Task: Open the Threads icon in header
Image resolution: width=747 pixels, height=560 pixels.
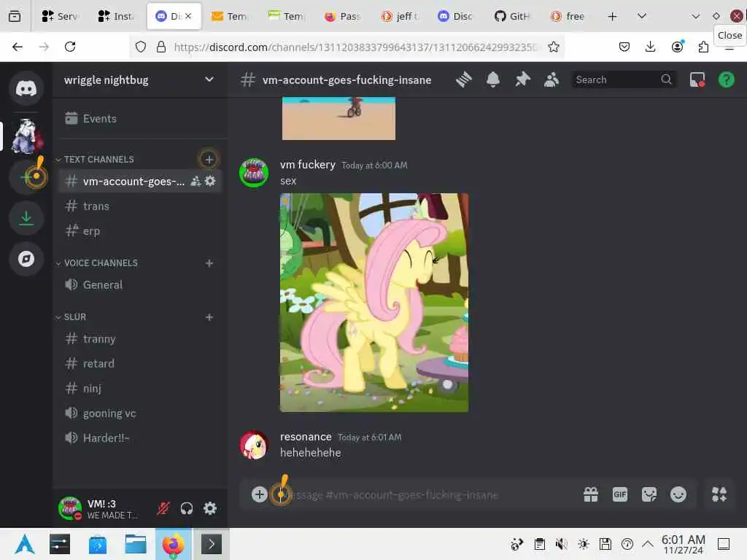Action: pos(463,79)
